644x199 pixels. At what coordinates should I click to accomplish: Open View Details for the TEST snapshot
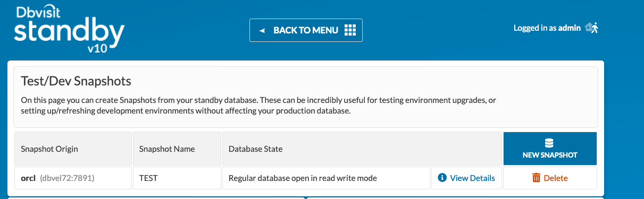466,178
